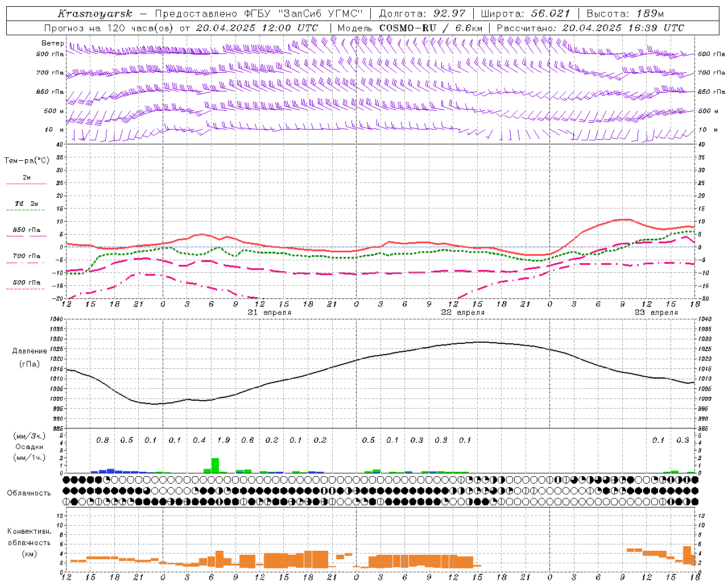Click the "Td 2м" dew point legend entry
This screenshot has height=582, width=728.
pos(26,203)
